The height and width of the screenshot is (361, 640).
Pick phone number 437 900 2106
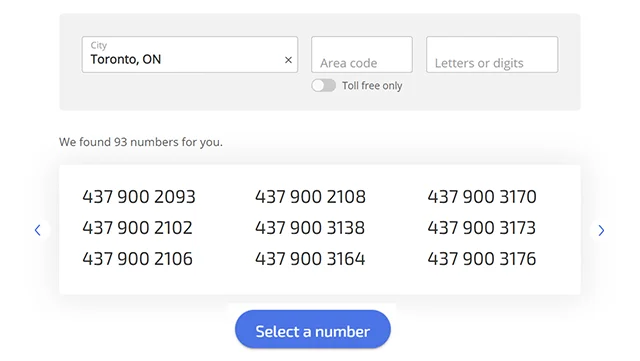[x=137, y=258]
